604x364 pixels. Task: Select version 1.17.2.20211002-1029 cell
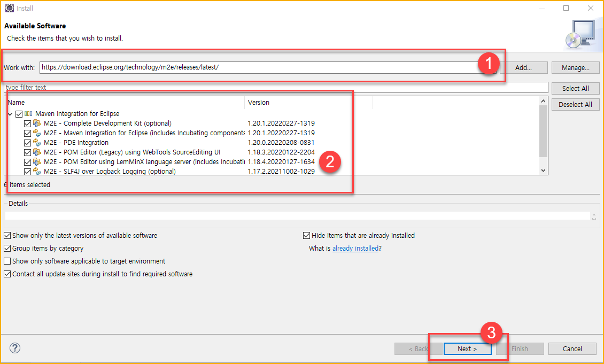coord(281,172)
